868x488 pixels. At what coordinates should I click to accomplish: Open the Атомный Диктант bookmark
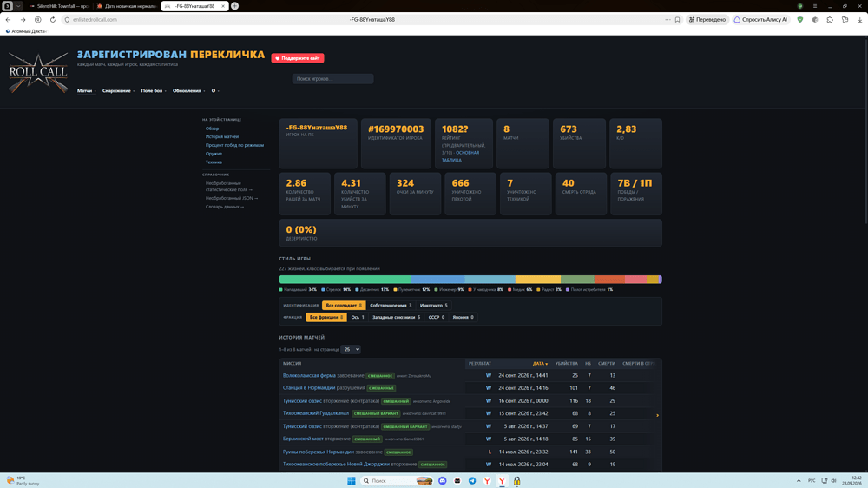click(26, 31)
